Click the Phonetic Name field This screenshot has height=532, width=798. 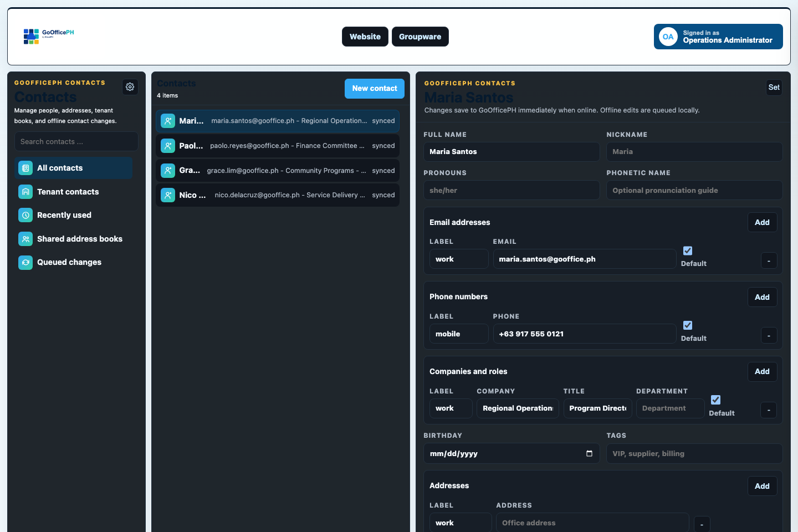(x=694, y=190)
